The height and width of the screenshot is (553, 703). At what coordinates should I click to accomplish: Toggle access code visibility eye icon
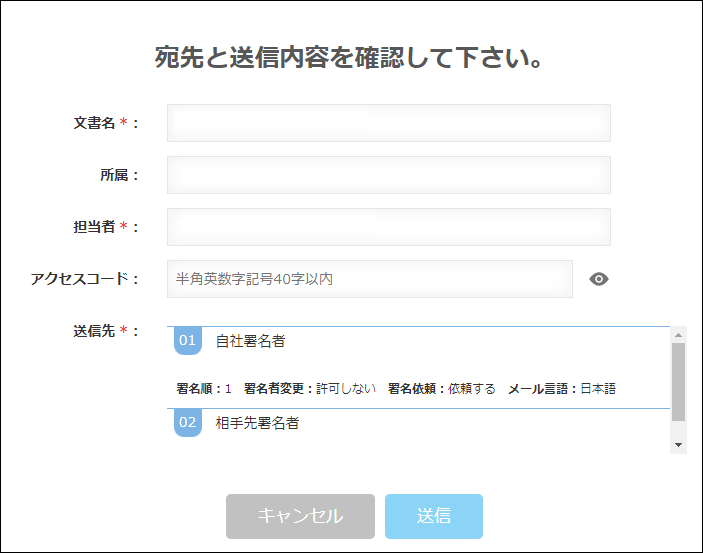pos(599,279)
